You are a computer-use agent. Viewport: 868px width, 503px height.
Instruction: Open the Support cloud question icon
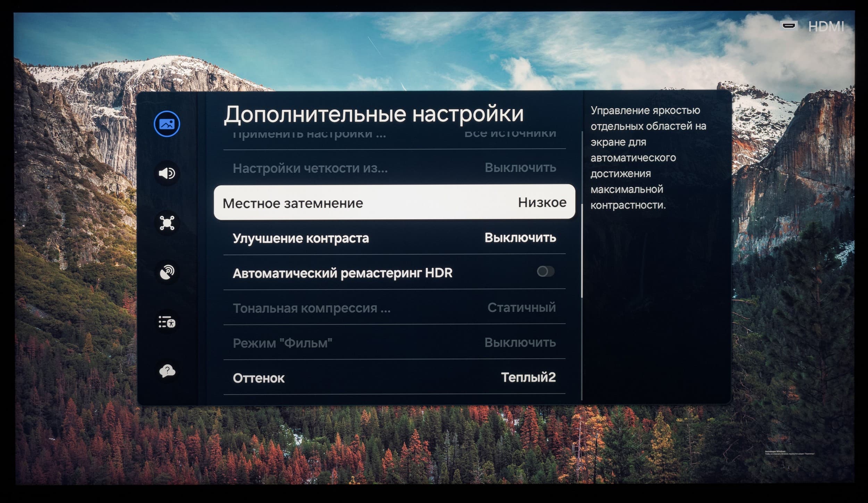click(167, 371)
